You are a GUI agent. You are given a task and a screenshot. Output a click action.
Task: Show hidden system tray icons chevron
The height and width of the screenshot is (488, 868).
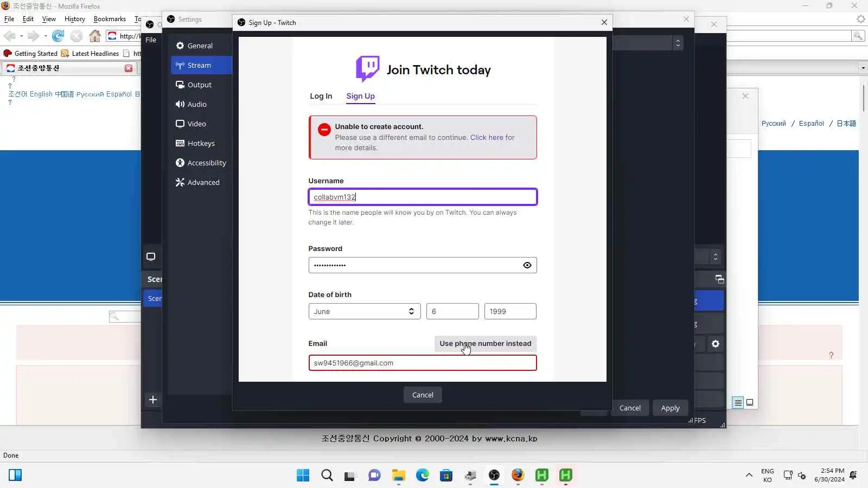click(749, 475)
